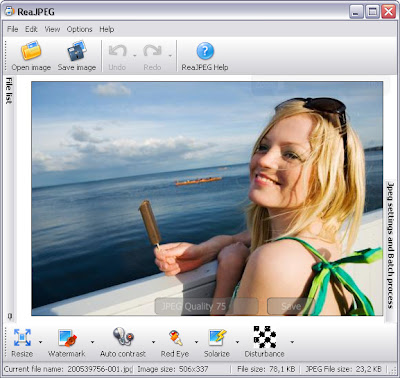Click the beach photo preview
Screen dimensions: 400x378
[x=207, y=198]
